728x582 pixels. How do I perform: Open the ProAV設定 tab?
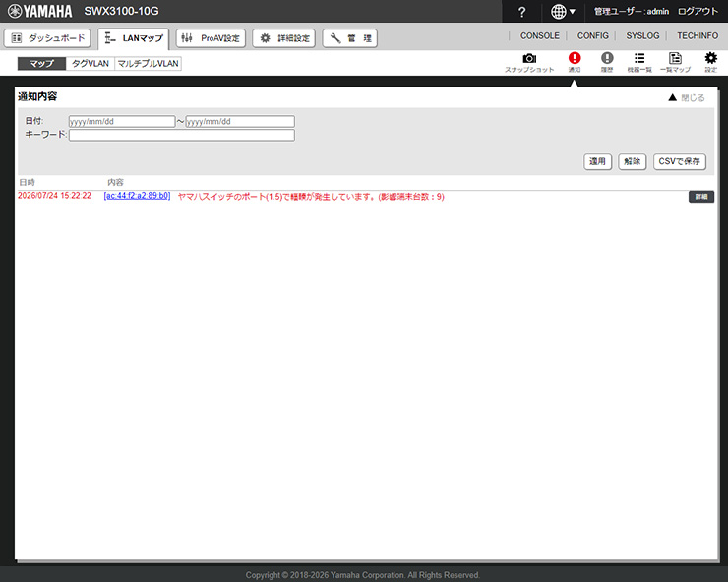[x=211, y=38]
